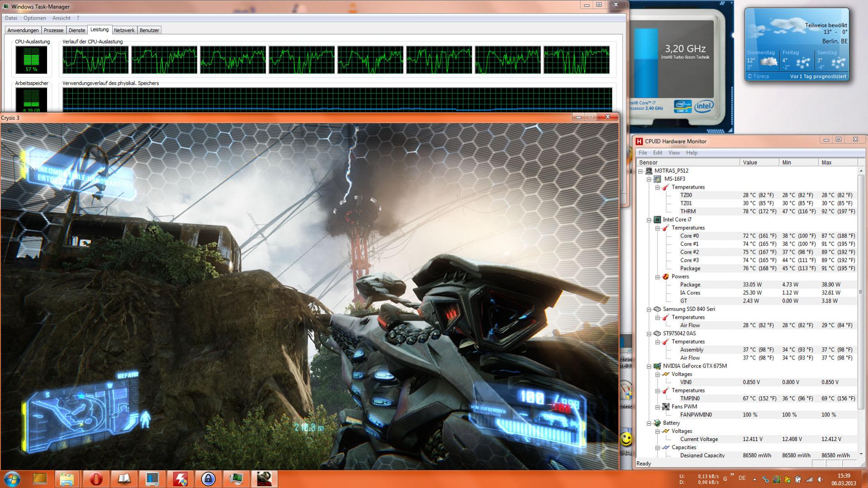868x488 pixels.
Task: Open the blue-bar monitor taskbar icon
Action: pyautogui.click(x=152, y=479)
